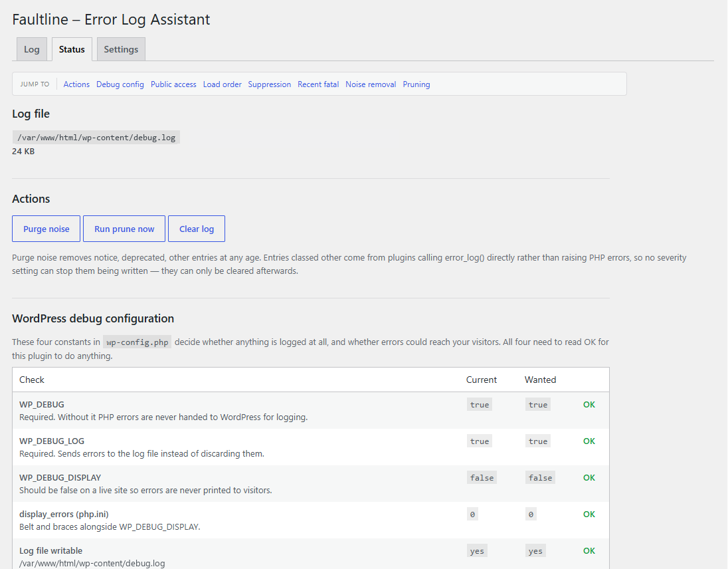The height and width of the screenshot is (569, 728).
Task: Jump to Suppression section
Action: click(269, 84)
